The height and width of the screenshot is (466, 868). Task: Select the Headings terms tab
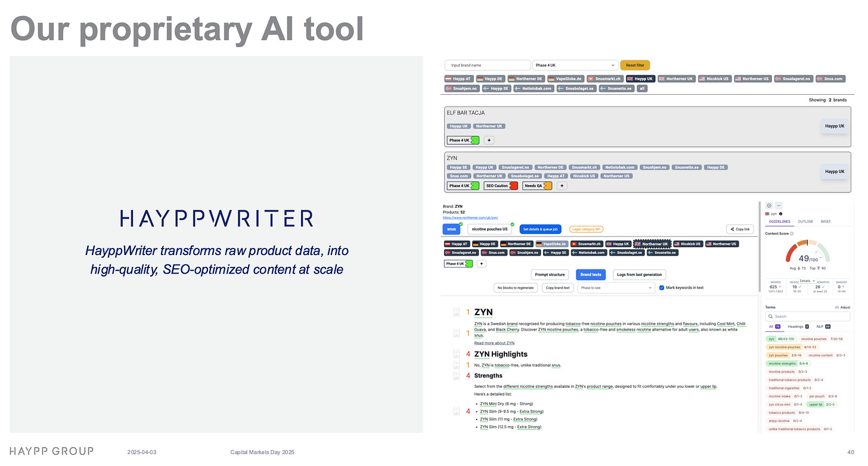tap(798, 327)
